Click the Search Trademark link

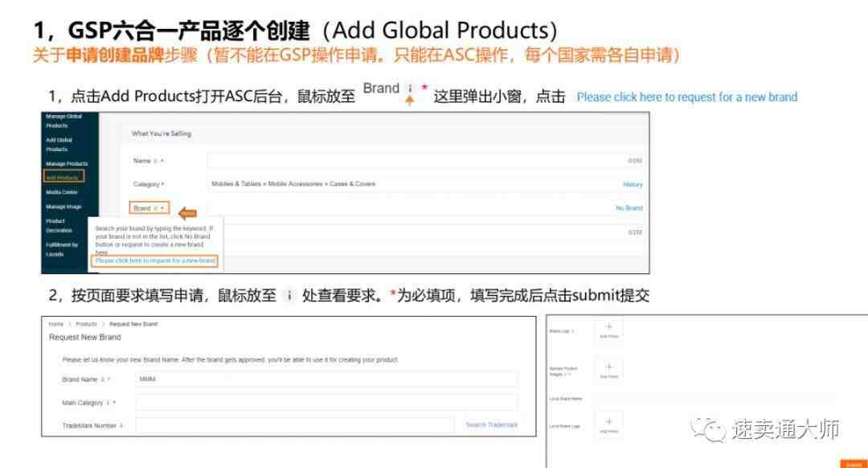[492, 425]
